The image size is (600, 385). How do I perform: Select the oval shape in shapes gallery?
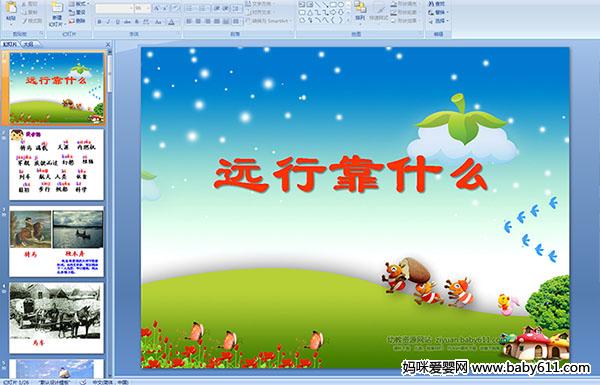tap(341, 5)
